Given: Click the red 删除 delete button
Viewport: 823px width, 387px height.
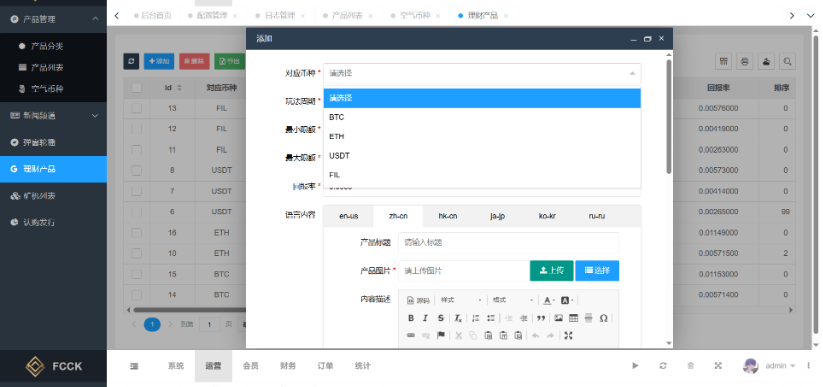Looking at the screenshot, I should [194, 61].
